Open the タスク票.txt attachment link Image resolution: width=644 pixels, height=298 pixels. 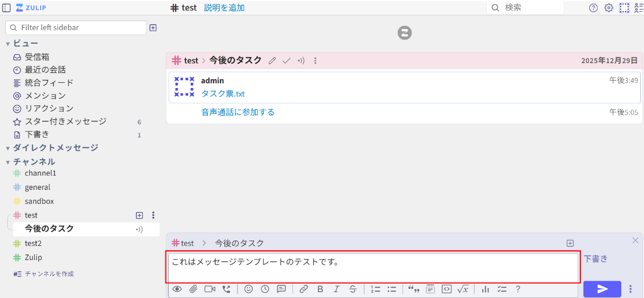click(x=223, y=94)
